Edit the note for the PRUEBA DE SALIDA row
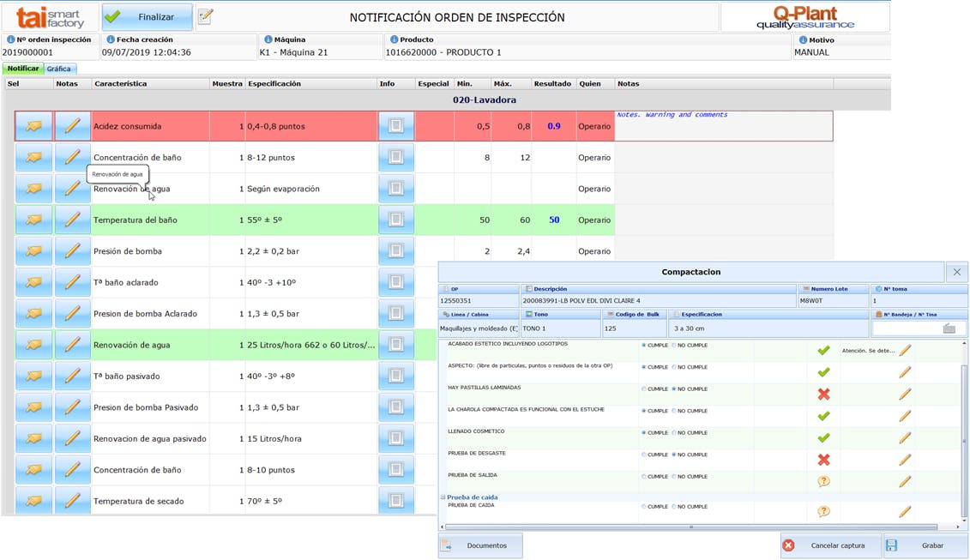Image resolution: width=970 pixels, height=560 pixels. [905, 481]
